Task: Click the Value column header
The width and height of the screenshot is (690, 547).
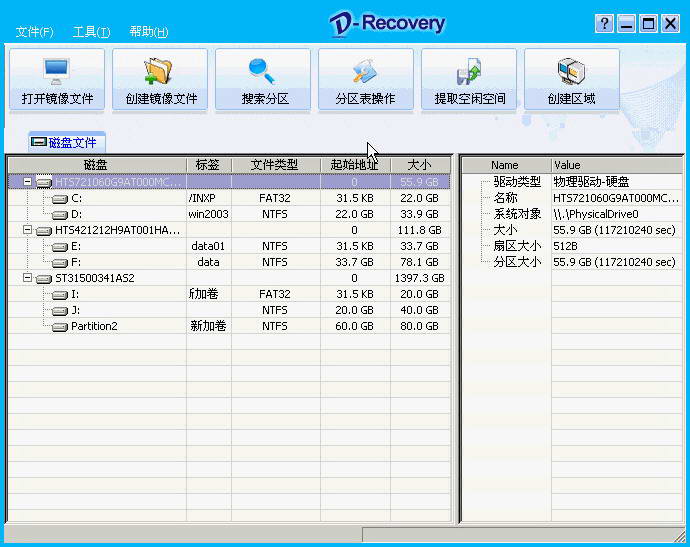Action: click(617, 165)
